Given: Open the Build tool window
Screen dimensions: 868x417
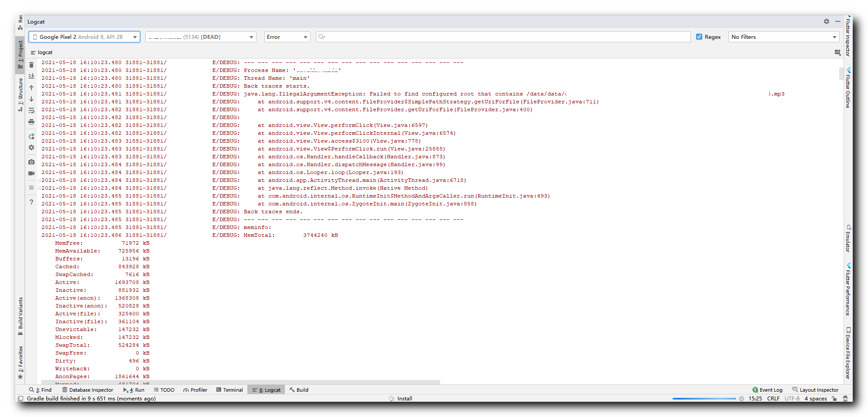Looking at the screenshot, I should pos(299,390).
